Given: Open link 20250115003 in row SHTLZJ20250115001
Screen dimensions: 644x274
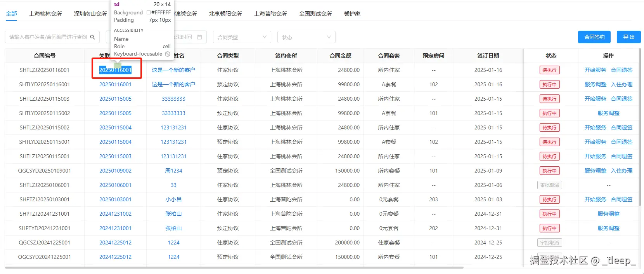Looking at the screenshot, I should (x=115, y=156).
